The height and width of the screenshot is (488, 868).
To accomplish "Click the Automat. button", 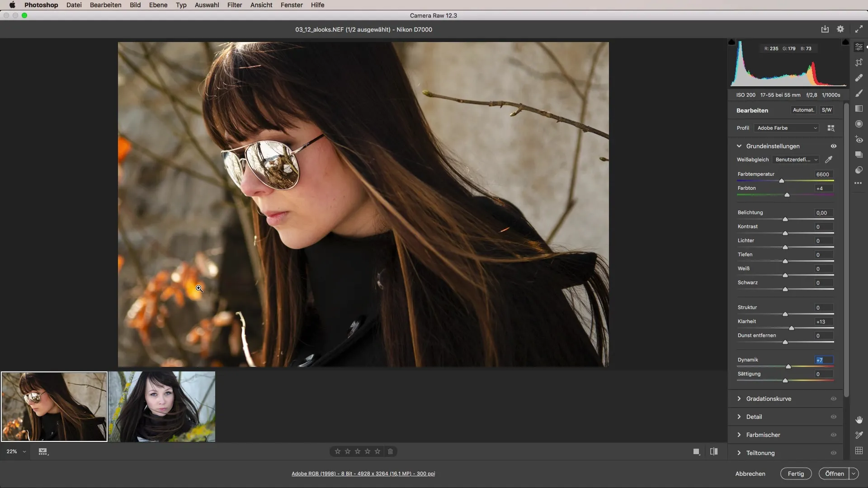I will coord(803,110).
